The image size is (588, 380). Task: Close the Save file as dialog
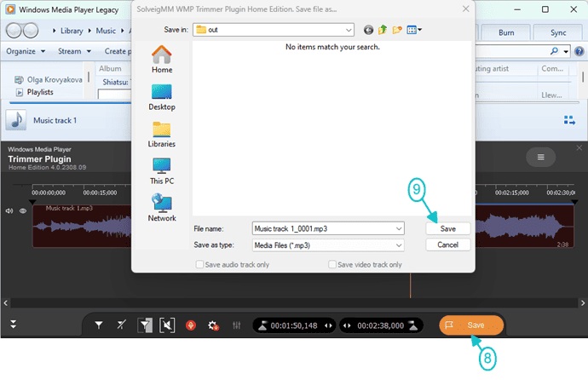click(x=466, y=9)
